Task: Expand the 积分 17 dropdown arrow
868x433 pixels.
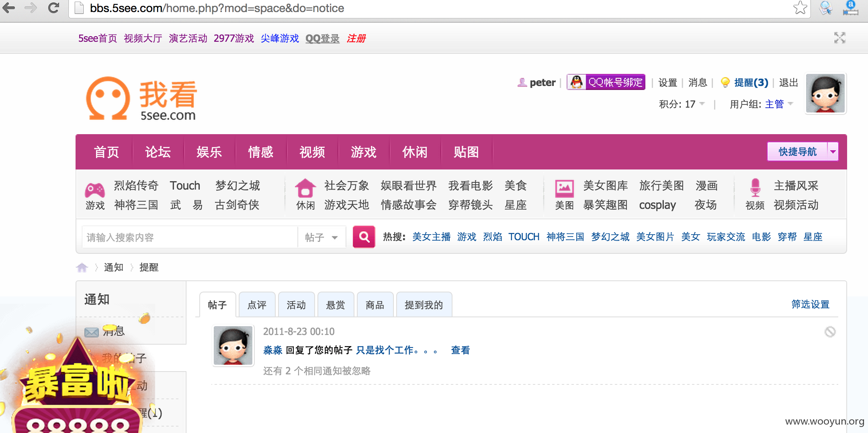Action: (702, 104)
